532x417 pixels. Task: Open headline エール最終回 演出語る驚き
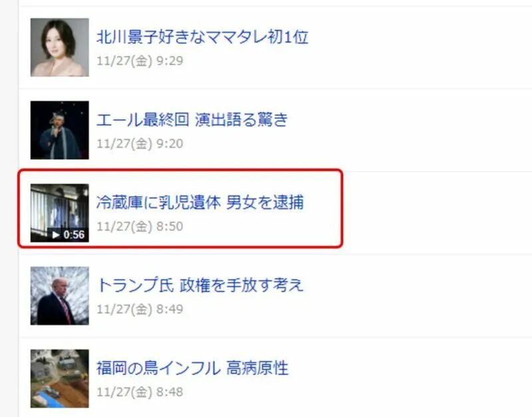tap(192, 120)
